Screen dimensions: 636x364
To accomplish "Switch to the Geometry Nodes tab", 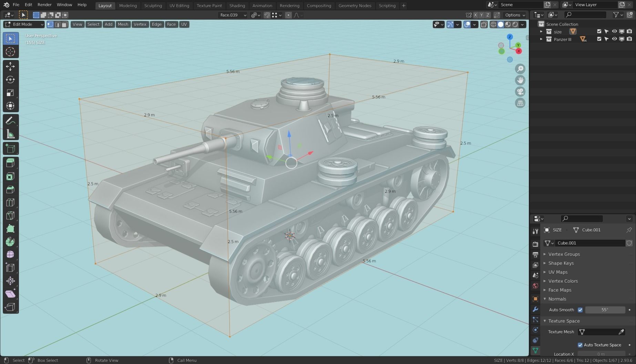I will click(x=355, y=6).
